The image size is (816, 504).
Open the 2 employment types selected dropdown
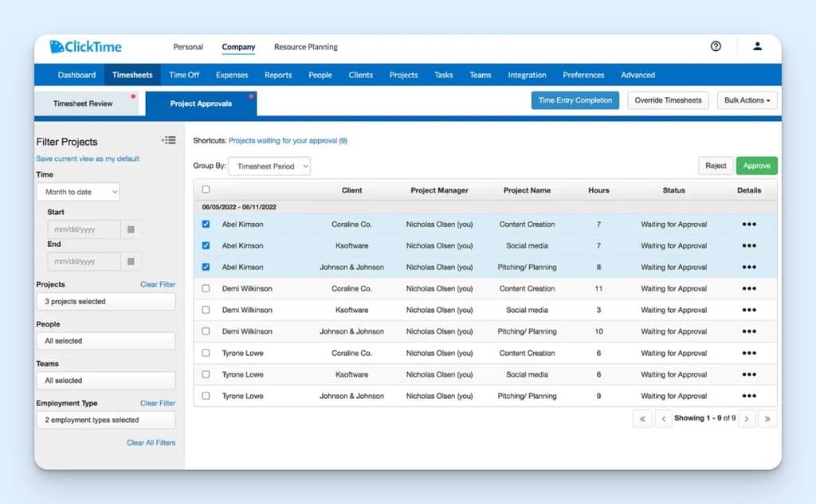click(x=106, y=420)
